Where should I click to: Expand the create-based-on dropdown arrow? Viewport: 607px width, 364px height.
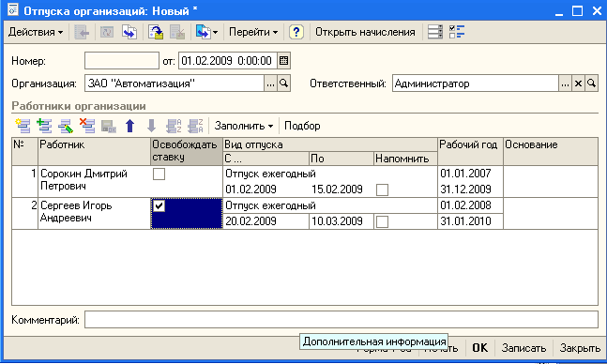point(215,33)
